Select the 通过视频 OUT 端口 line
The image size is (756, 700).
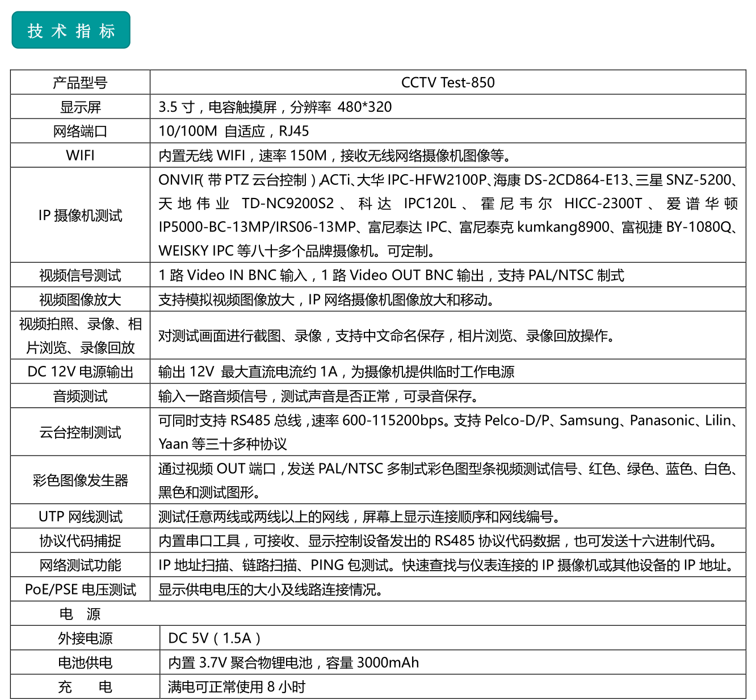448,469
